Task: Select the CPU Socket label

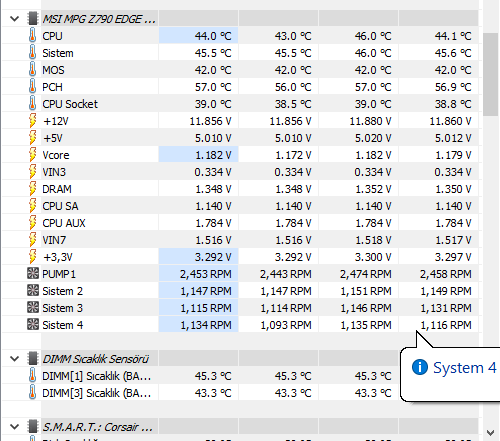Action: click(70, 104)
